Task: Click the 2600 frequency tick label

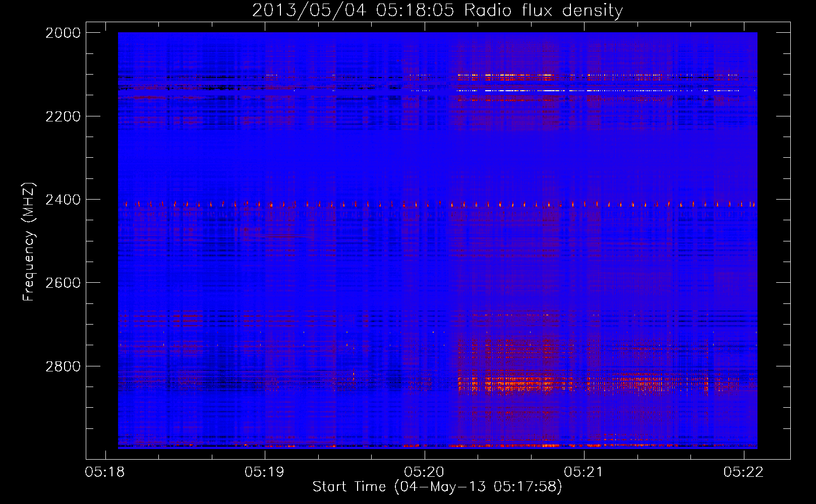Action: point(63,283)
